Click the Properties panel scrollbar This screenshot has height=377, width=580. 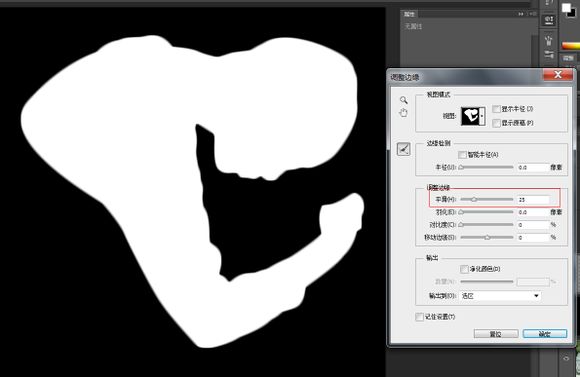(x=534, y=52)
